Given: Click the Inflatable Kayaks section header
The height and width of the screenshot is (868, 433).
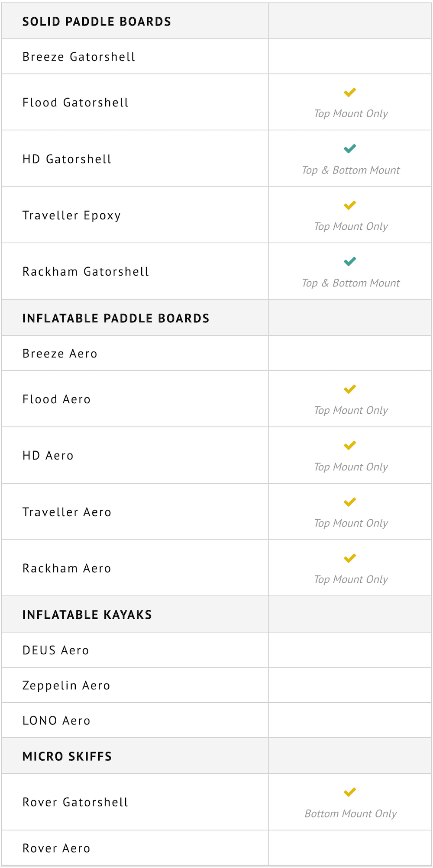Looking at the screenshot, I should coord(87,615).
